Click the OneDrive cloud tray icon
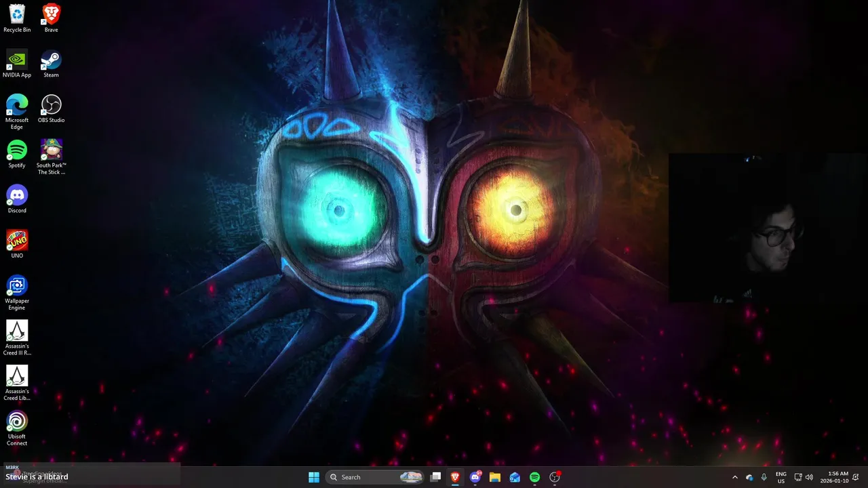 (749, 477)
